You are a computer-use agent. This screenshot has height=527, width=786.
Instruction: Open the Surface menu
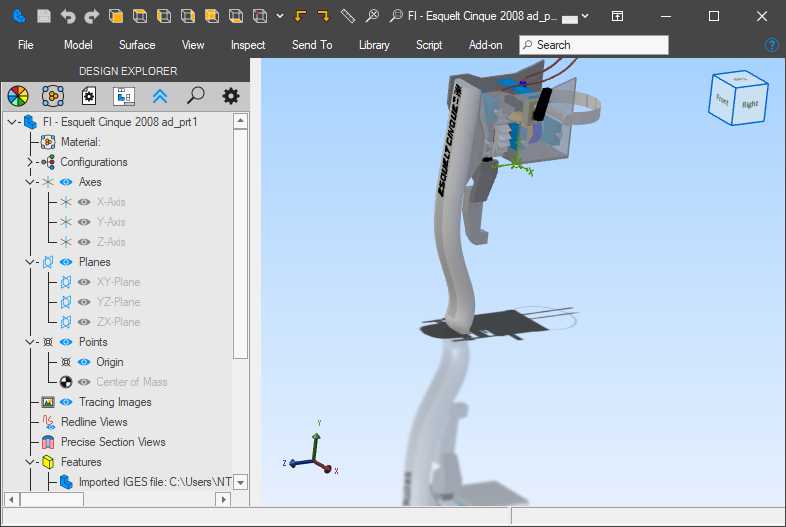137,45
